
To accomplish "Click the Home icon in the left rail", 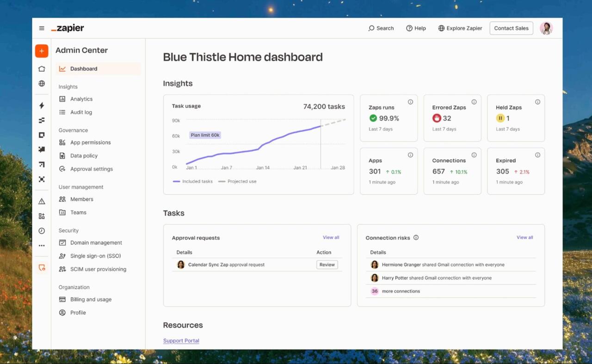I will 41,68.
